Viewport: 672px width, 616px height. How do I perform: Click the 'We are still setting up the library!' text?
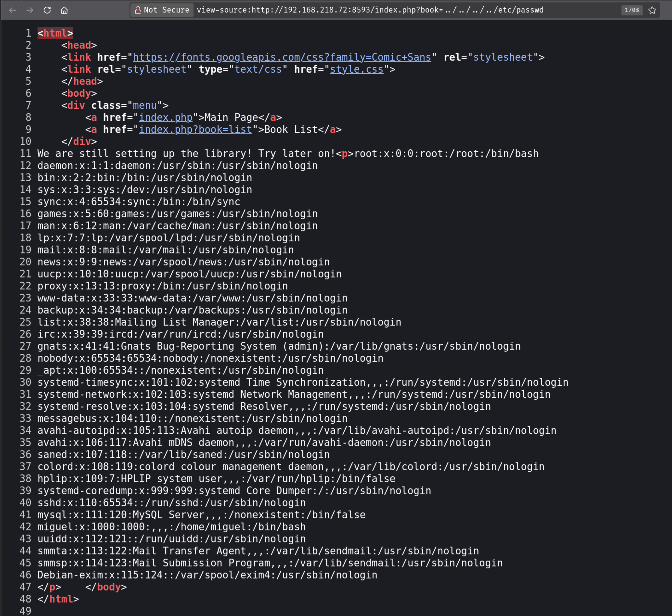tap(145, 153)
